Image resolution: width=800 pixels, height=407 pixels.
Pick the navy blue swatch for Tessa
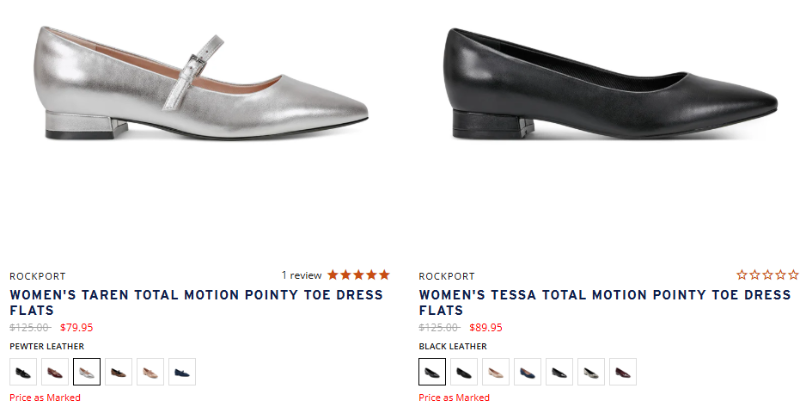[x=528, y=372]
